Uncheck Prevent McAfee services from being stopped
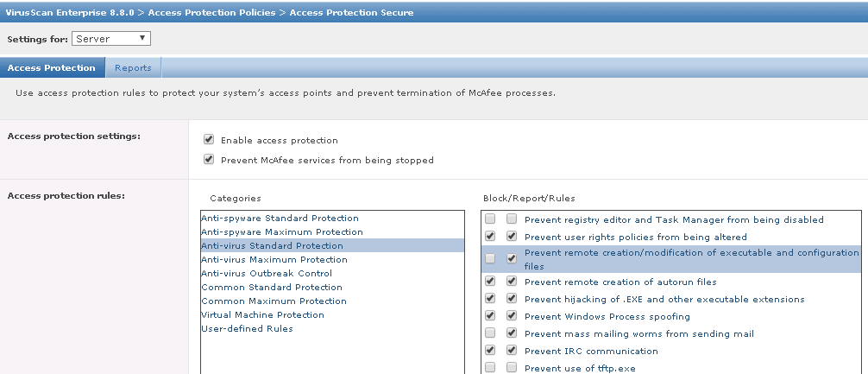This screenshot has width=868, height=374. click(x=209, y=160)
